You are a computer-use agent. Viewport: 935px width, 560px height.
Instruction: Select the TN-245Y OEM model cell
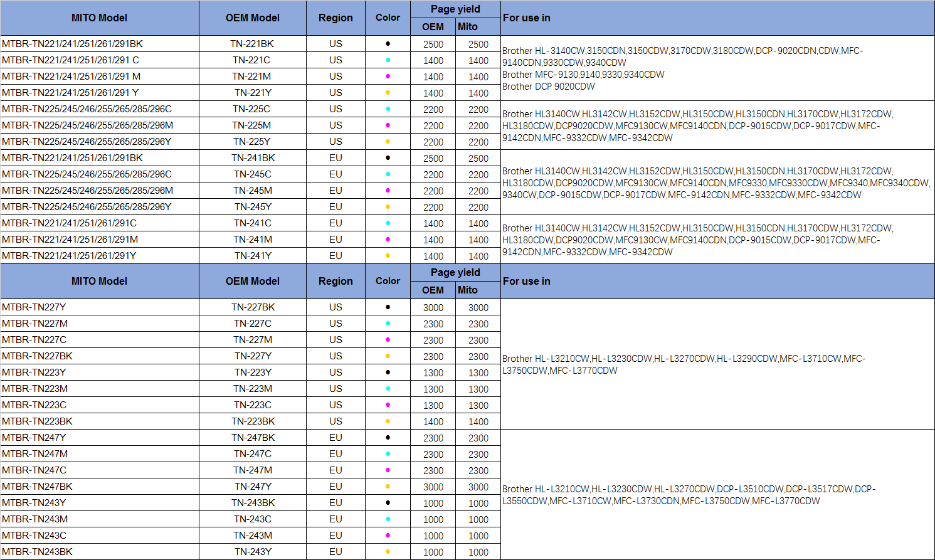(252, 207)
